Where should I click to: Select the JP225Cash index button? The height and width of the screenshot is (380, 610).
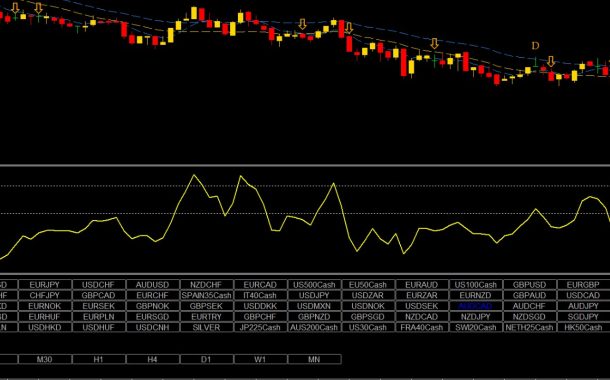(x=260, y=327)
